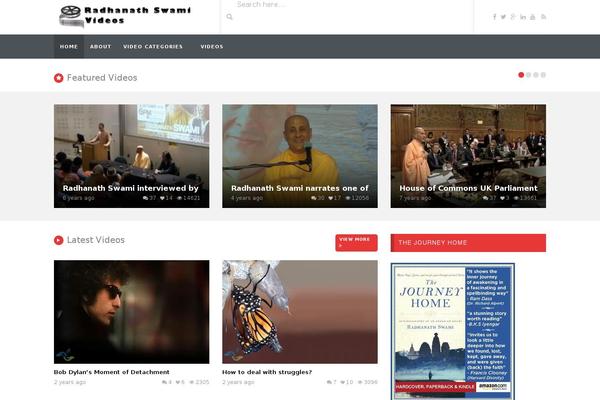Click the Latest Videos play icon

(59, 240)
